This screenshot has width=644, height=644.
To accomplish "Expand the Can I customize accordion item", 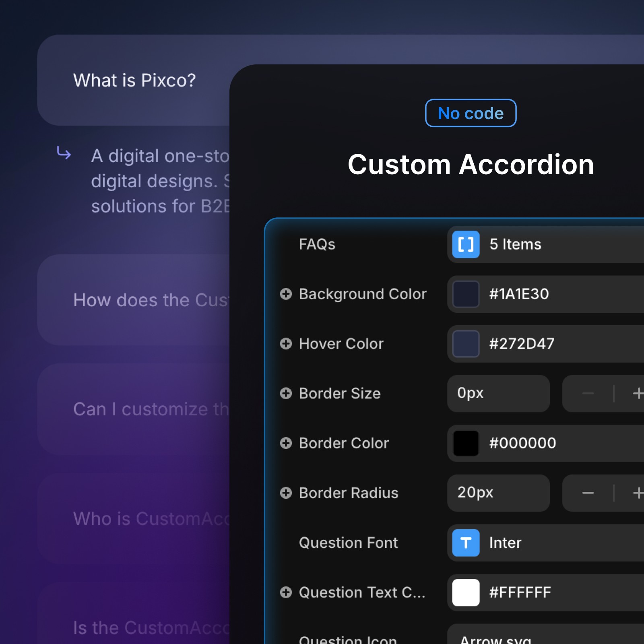I will 134,409.
